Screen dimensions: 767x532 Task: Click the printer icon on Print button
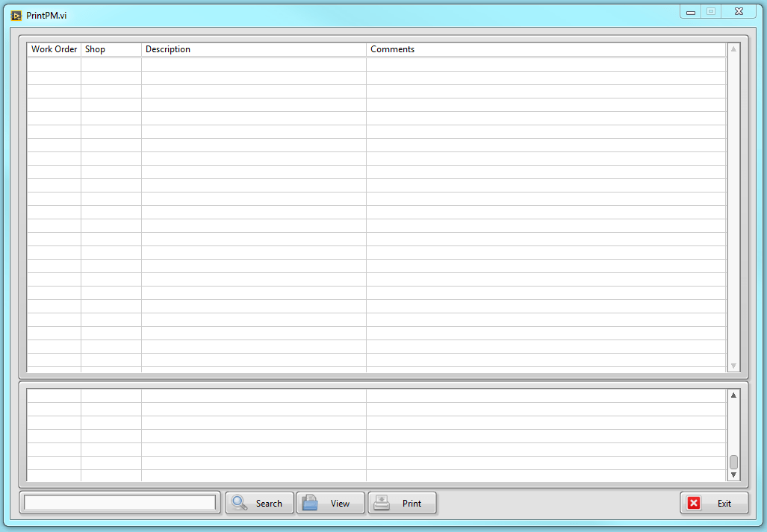pos(382,502)
